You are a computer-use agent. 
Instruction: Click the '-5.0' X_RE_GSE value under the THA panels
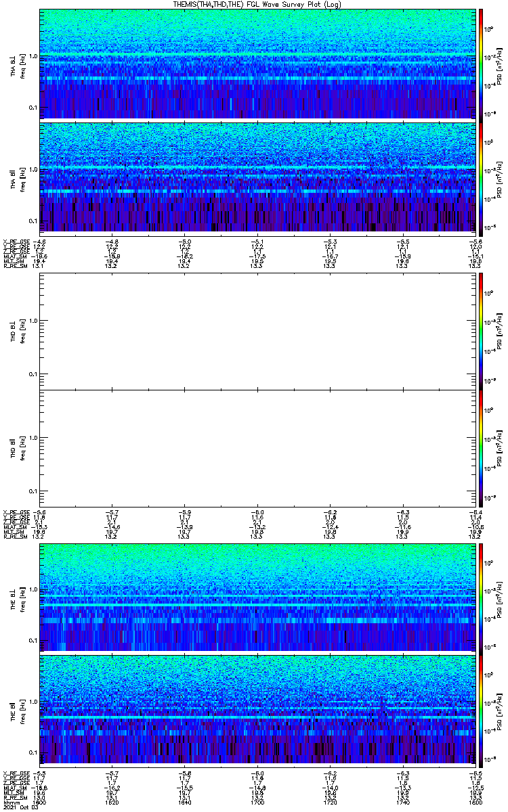pos(184,241)
